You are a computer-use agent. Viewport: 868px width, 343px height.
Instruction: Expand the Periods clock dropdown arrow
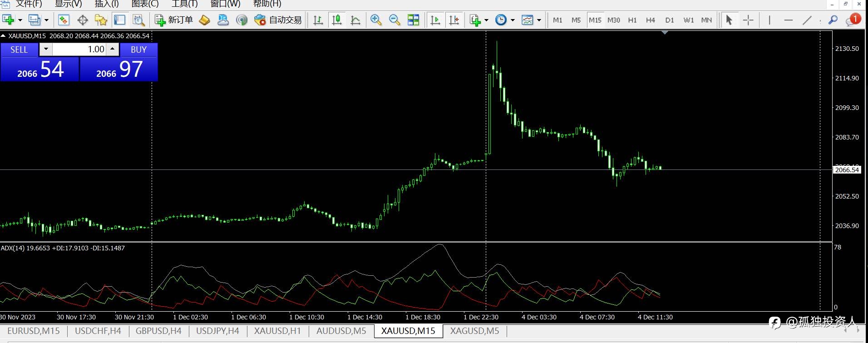(x=513, y=20)
